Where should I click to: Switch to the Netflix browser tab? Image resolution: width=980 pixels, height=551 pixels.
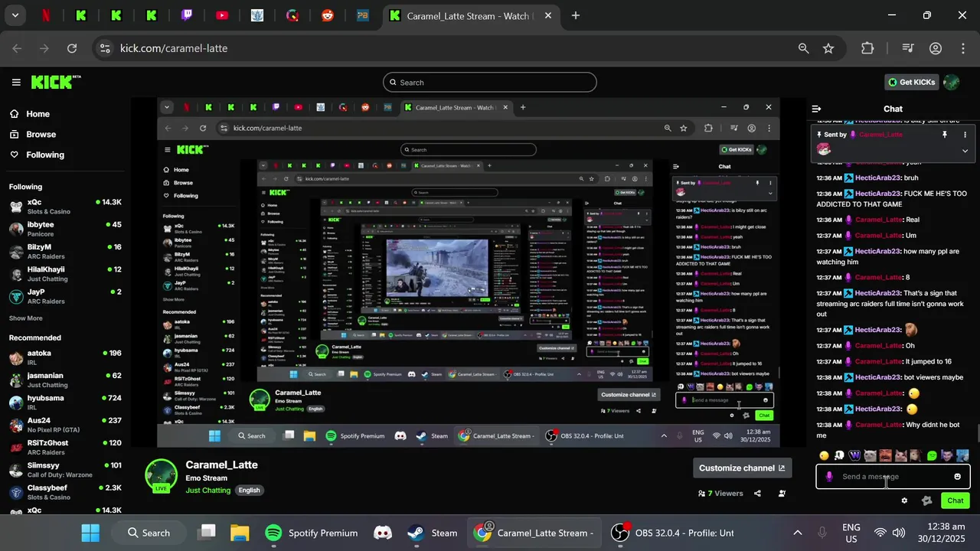tap(46, 15)
